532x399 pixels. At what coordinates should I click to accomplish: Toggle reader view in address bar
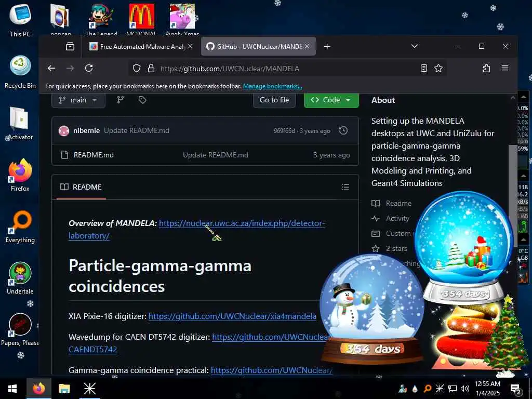pyautogui.click(x=424, y=68)
